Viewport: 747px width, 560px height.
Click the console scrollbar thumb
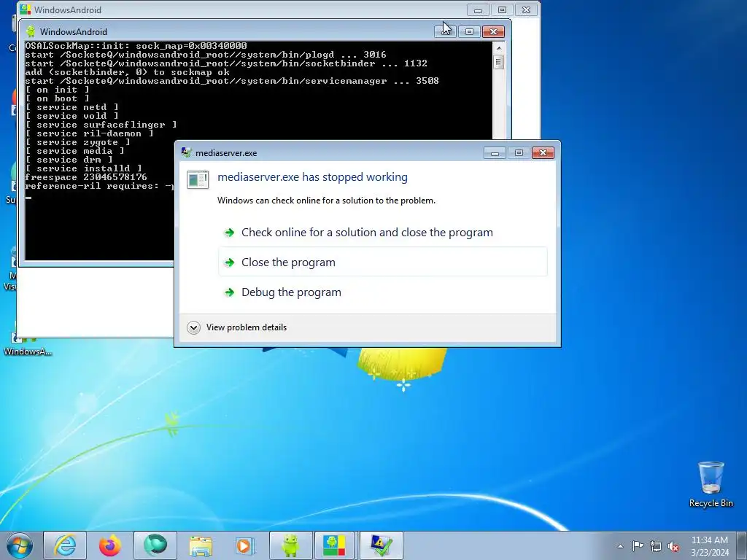(x=499, y=62)
